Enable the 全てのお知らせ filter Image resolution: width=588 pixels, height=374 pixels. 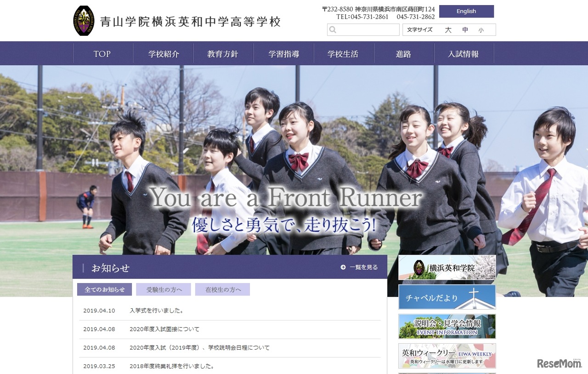click(x=104, y=289)
